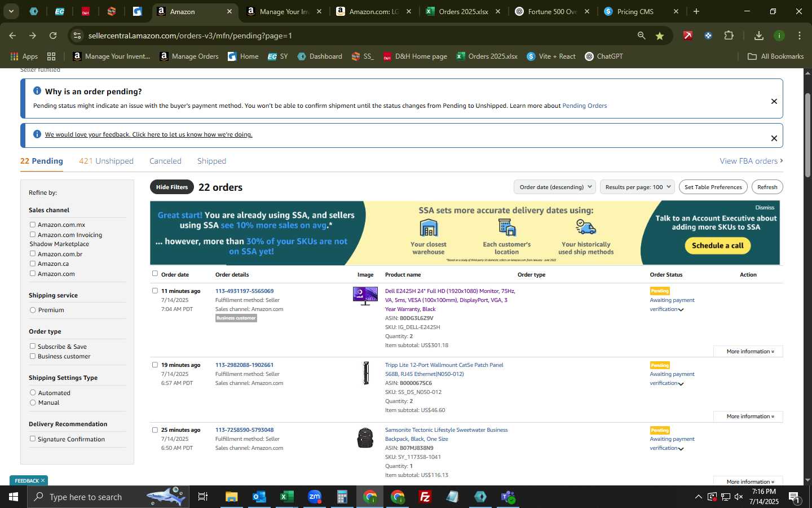
Task: Open the browser zoom magnifier icon
Action: click(x=642, y=36)
